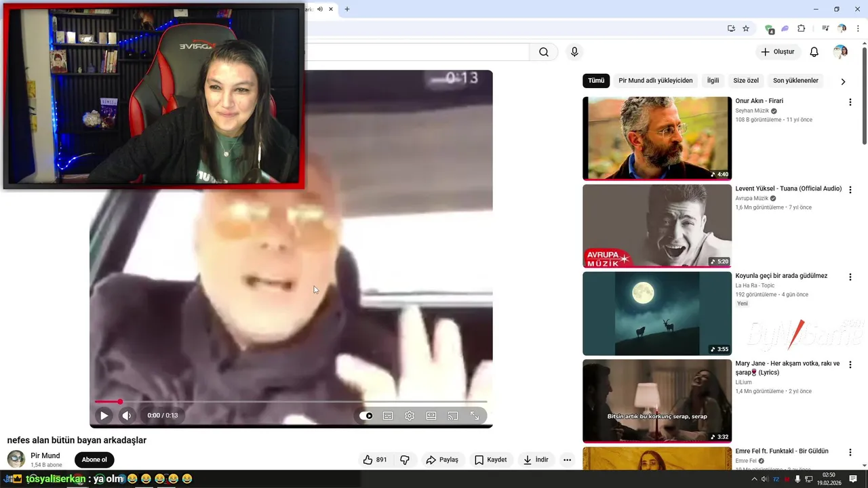Open Chrome profile avatar
Image resolution: width=868 pixels, height=488 pixels.
(842, 28)
